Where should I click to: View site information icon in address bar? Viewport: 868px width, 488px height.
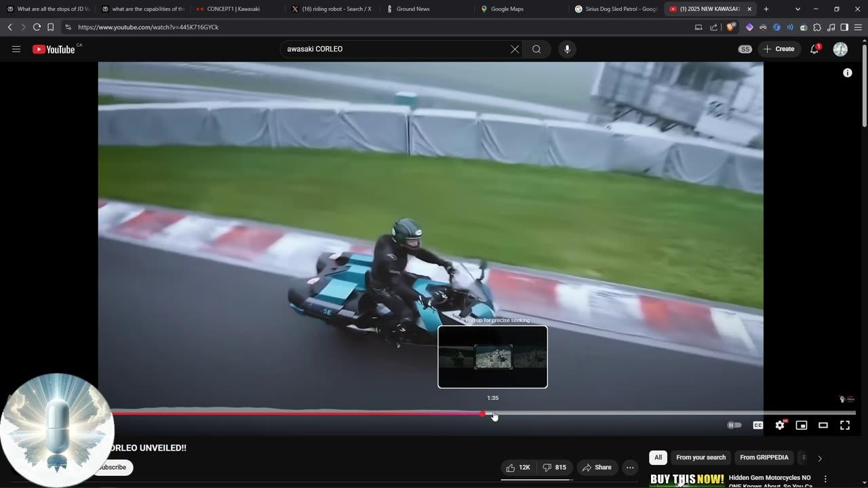pos(68,27)
